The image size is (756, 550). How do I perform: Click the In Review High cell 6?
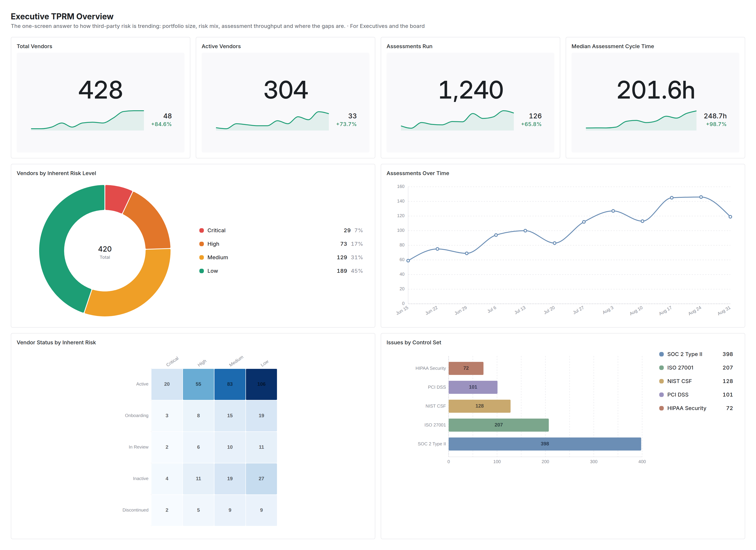198,447
